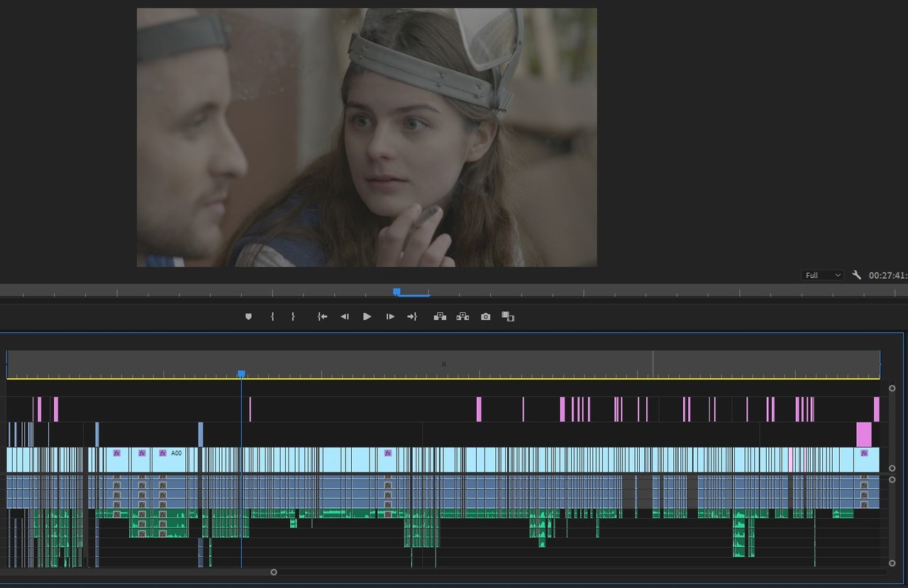Open monitor settings via wrench icon

[x=856, y=275]
